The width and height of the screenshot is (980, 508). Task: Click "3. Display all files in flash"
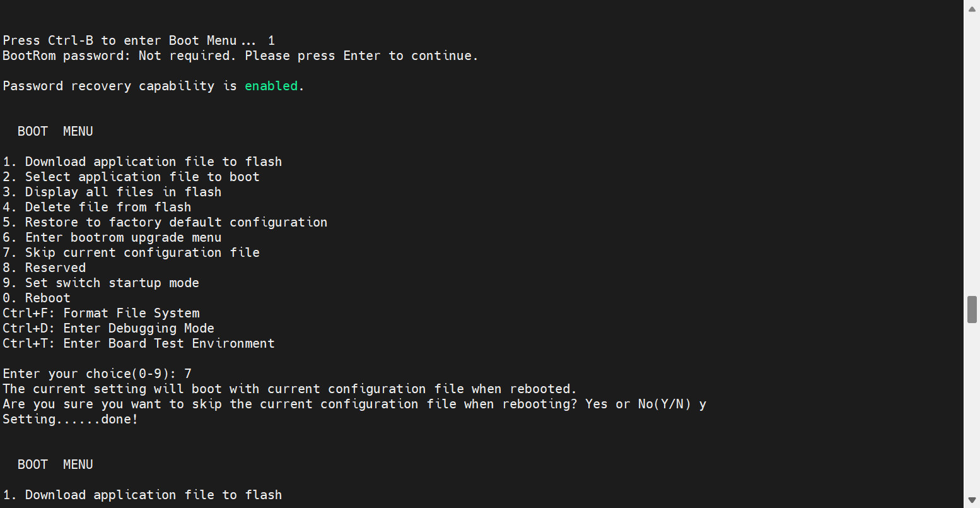coord(112,192)
